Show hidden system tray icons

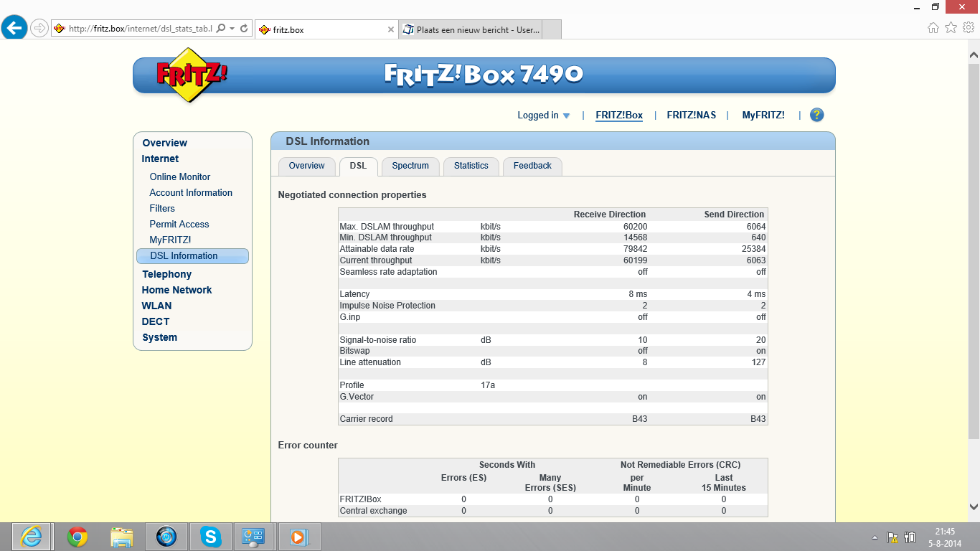click(x=875, y=537)
